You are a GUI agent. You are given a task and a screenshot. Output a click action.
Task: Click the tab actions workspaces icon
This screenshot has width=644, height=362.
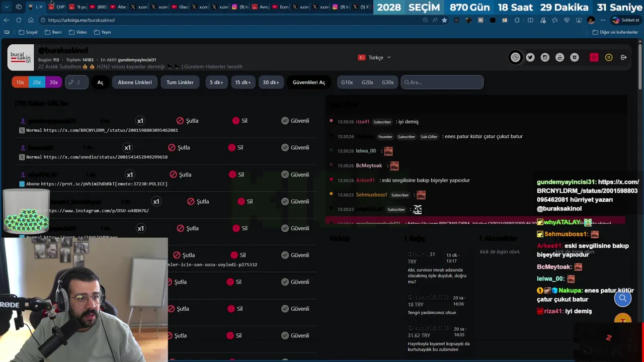coord(19,7)
